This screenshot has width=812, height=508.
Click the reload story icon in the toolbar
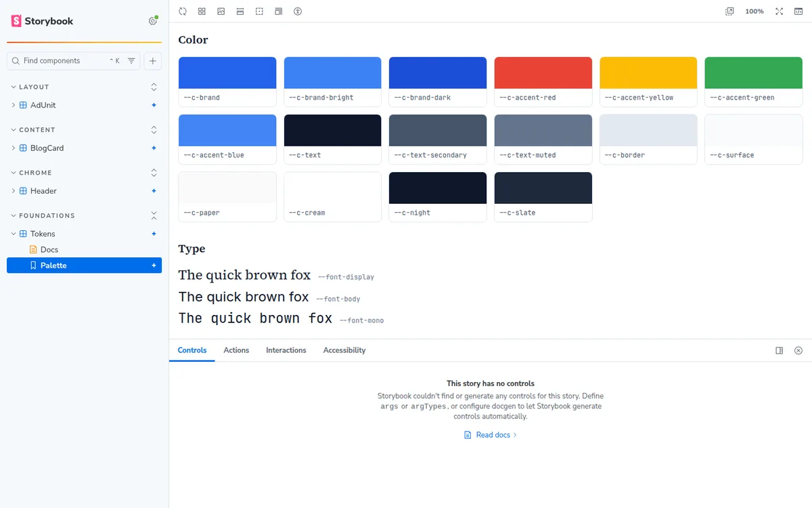(x=183, y=12)
